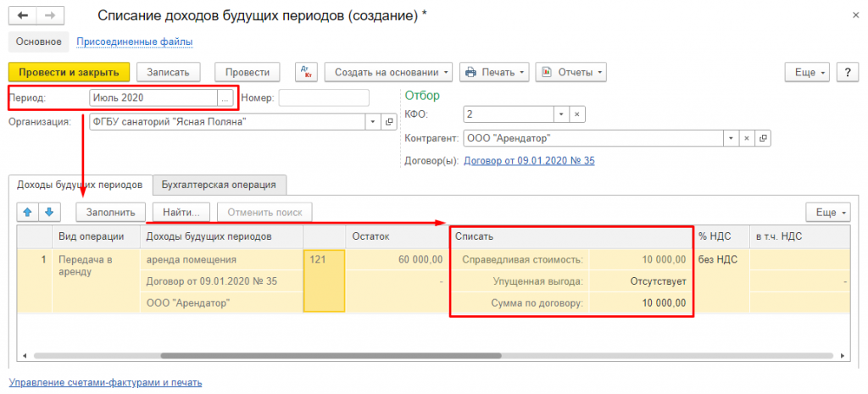This screenshot has height=394, width=868.
Task: Click the Заполнить button
Action: (111, 211)
